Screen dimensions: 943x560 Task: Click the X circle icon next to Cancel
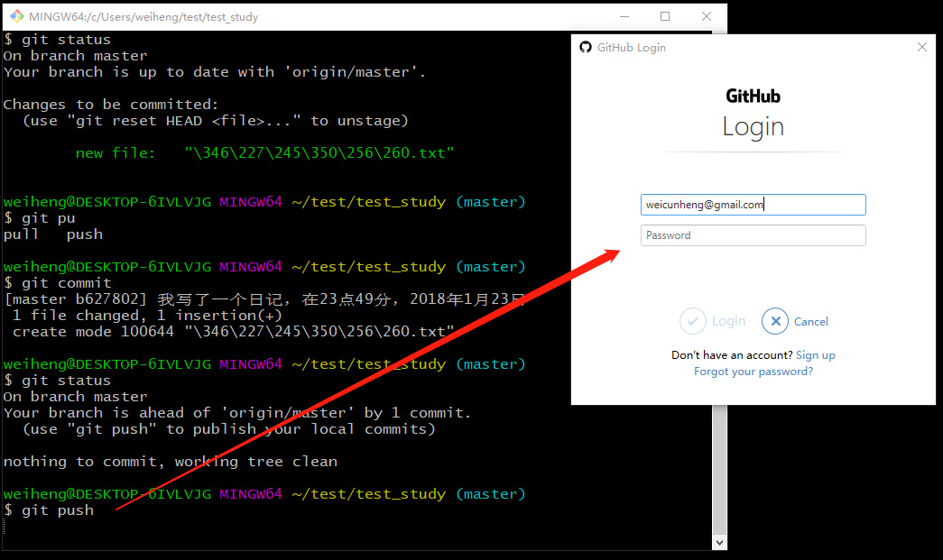775,321
